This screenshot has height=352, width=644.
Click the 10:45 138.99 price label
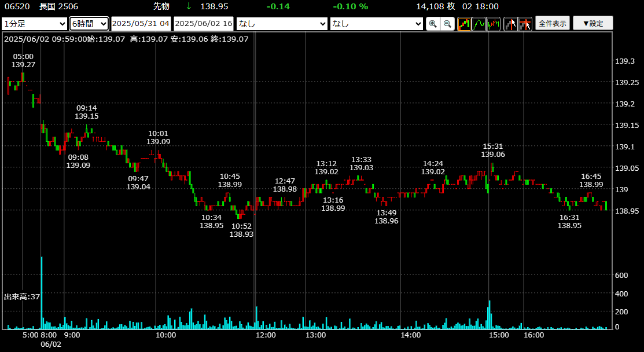tap(230, 180)
